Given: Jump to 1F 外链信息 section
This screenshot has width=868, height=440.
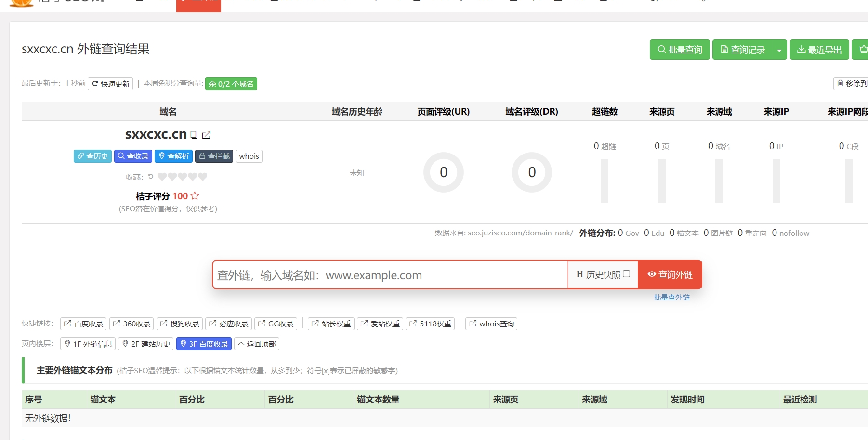Looking at the screenshot, I should (x=88, y=344).
